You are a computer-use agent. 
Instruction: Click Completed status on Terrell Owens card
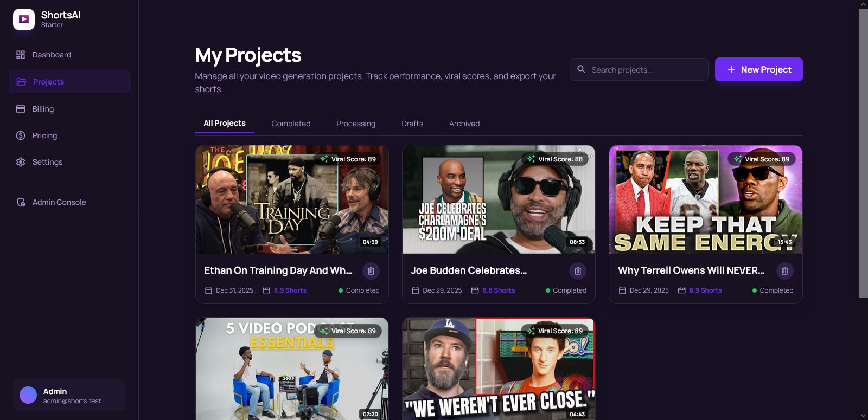click(x=773, y=290)
